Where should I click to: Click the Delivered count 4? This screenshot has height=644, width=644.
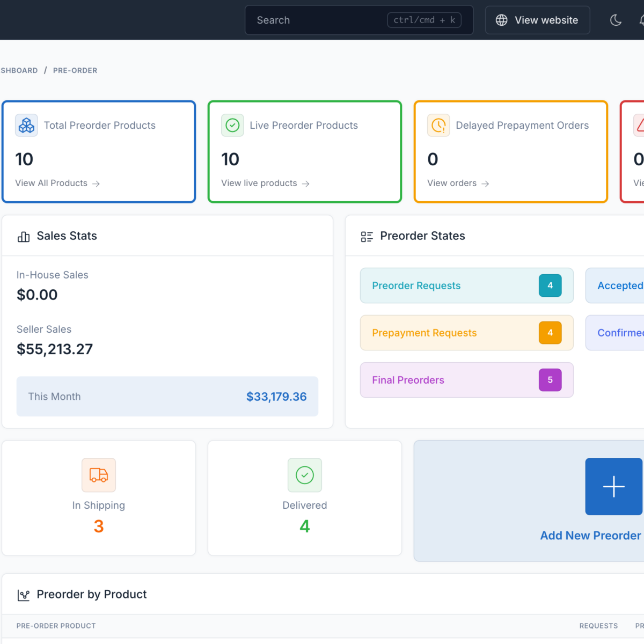tap(305, 526)
